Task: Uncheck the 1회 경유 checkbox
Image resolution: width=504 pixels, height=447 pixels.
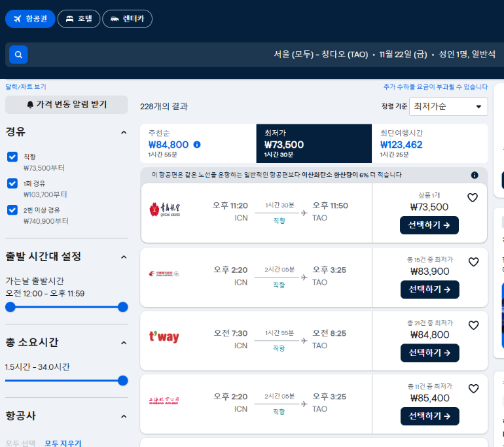Action: (12, 183)
